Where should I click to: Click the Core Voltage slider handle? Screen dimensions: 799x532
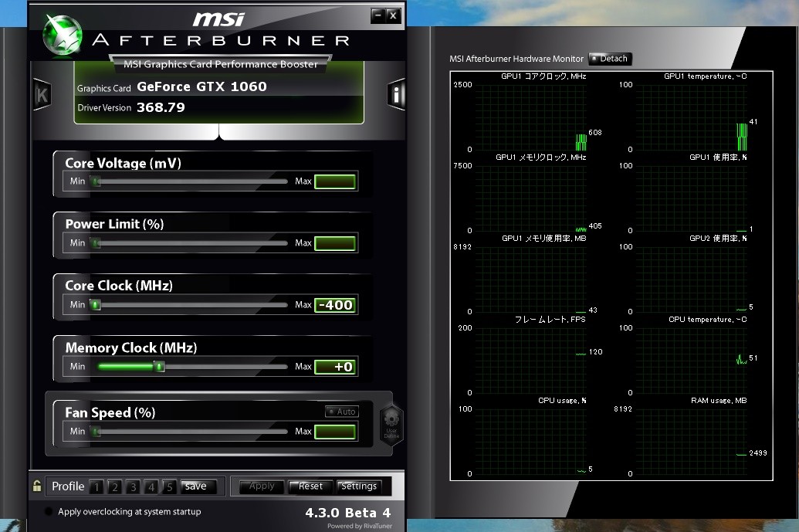coord(95,181)
